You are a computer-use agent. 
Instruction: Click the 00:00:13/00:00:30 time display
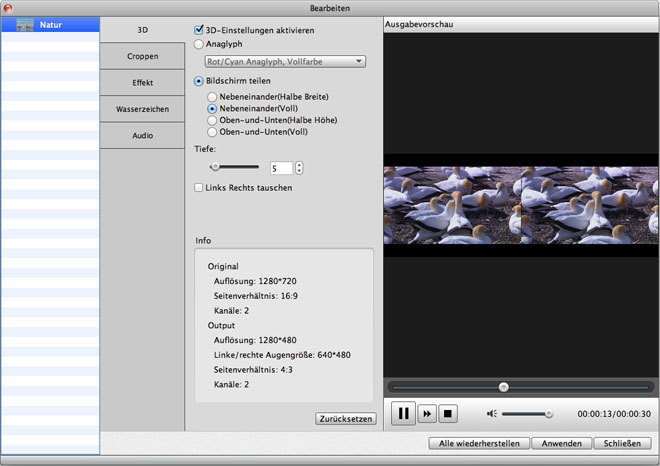[x=614, y=414]
